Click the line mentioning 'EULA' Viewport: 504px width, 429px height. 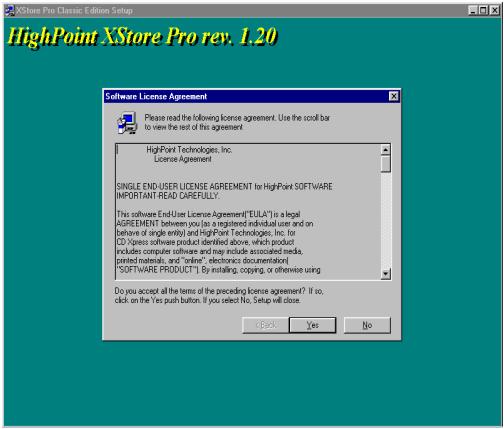208,214
